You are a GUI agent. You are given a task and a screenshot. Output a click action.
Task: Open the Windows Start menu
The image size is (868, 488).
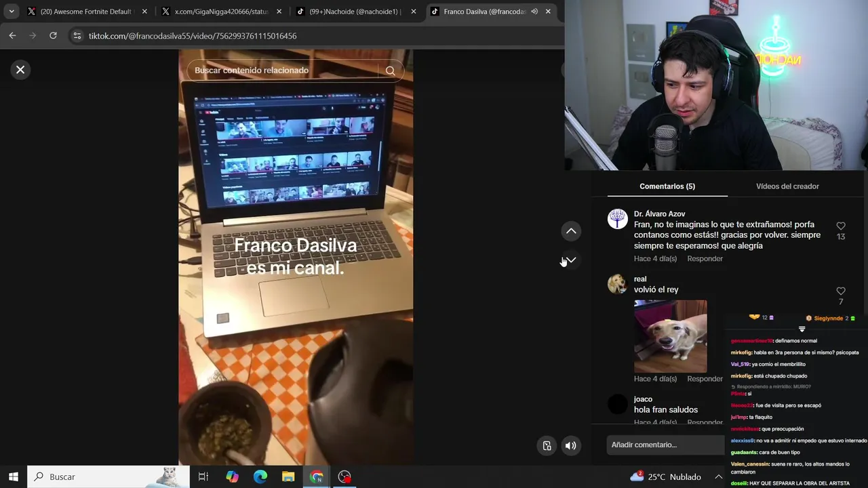coord(13,476)
